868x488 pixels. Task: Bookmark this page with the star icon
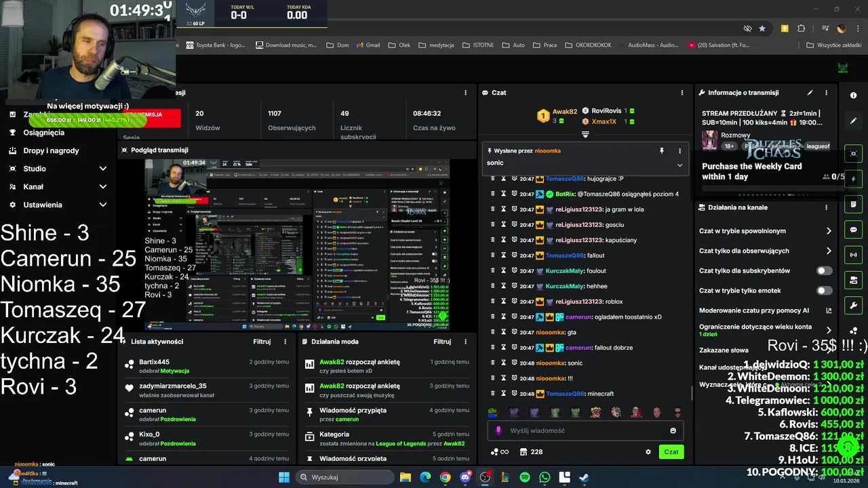click(x=762, y=28)
